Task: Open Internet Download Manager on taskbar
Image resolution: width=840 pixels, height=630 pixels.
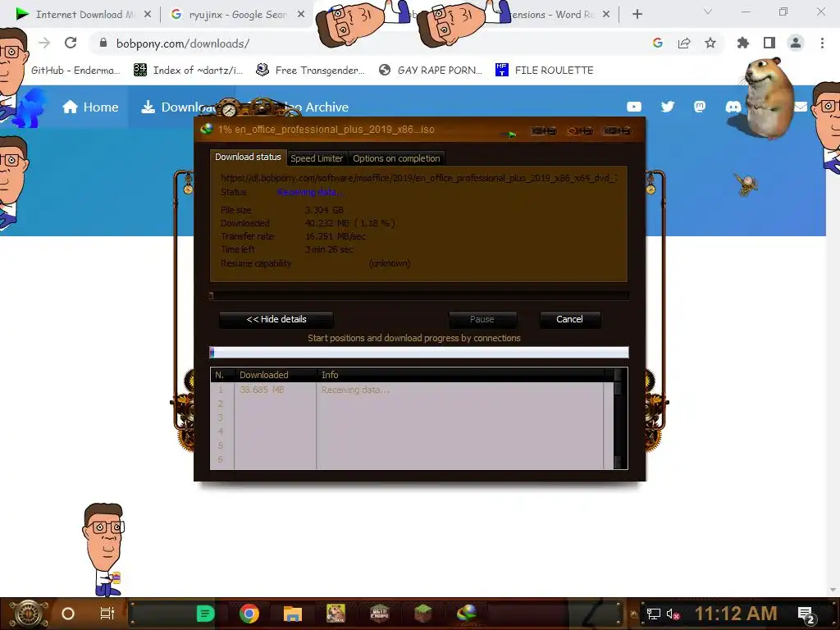Action: 467,614
